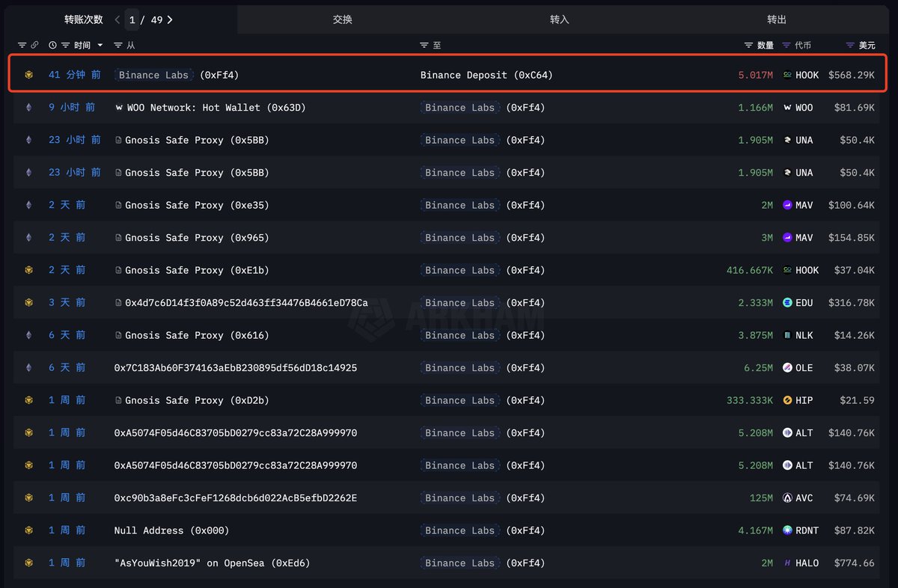Click the HOOK token icon in 416.667K row

[x=787, y=270]
